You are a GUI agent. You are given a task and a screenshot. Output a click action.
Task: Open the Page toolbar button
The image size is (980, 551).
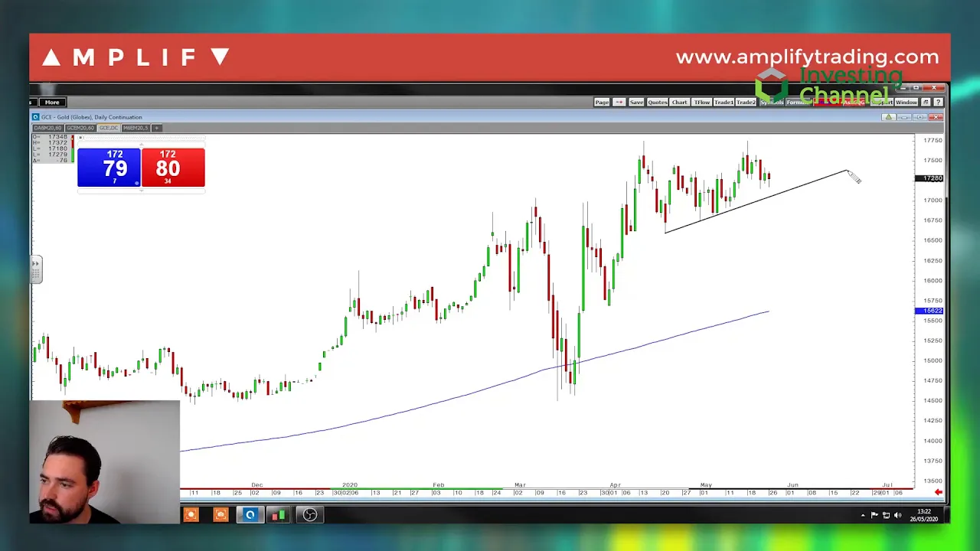[602, 102]
